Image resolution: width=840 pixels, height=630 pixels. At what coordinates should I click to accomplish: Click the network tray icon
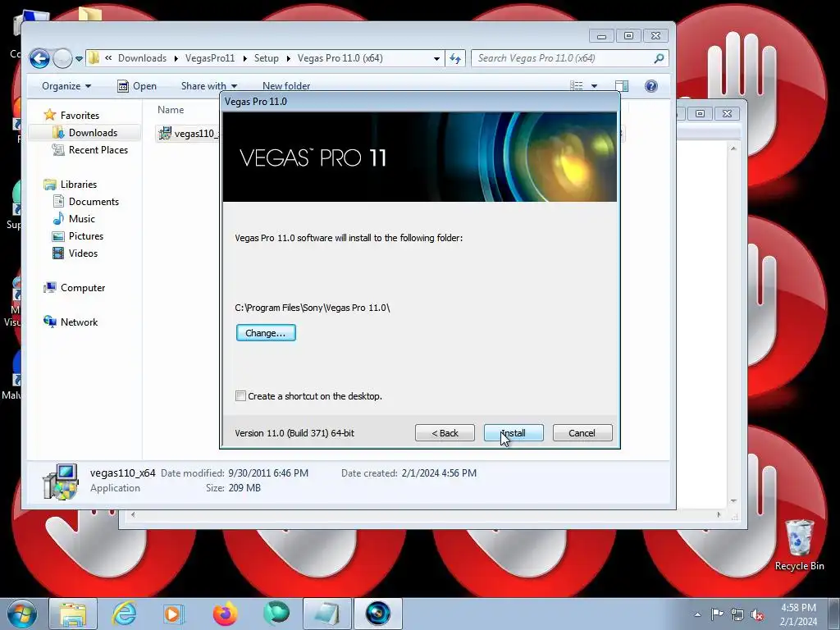tap(737, 614)
